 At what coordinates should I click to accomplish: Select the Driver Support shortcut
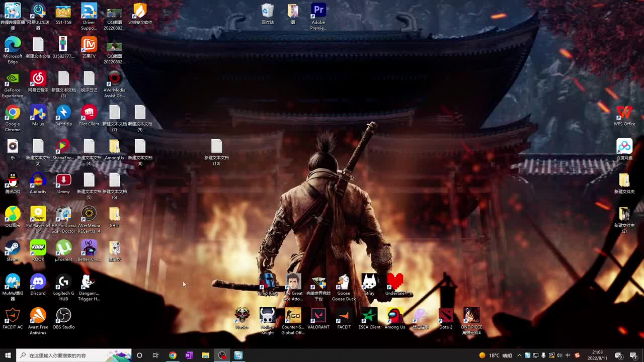point(89,16)
